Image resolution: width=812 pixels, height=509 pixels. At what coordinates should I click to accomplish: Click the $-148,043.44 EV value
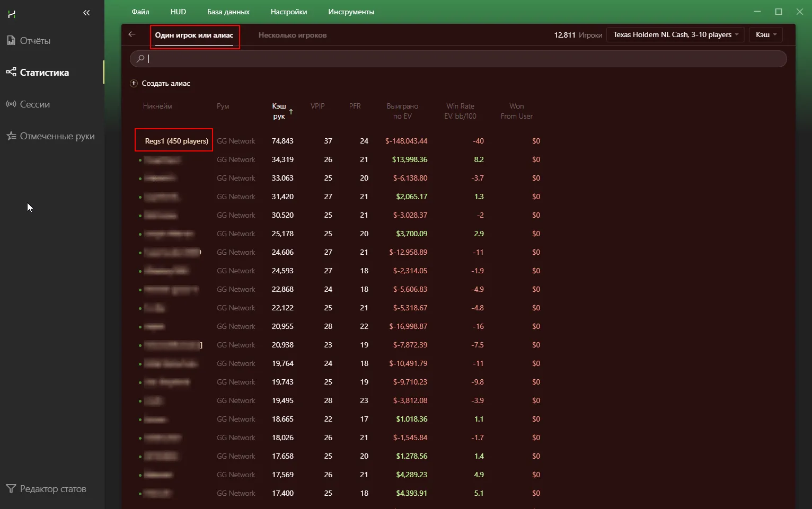407,141
